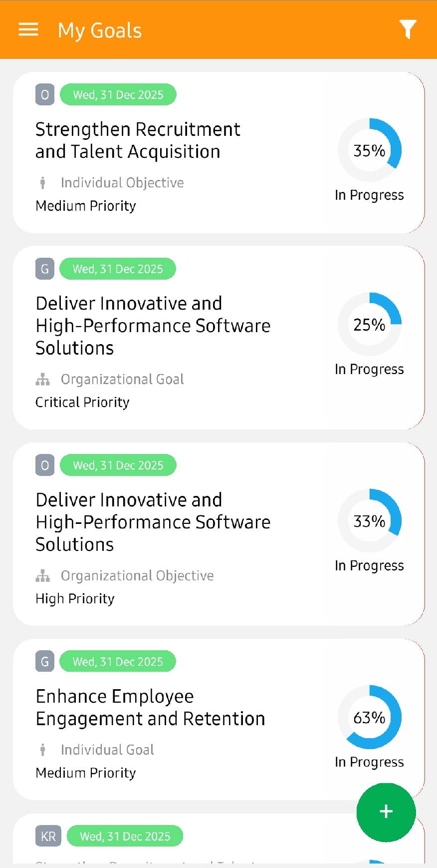437x868 pixels.
Task: Open the Critical Priority Deliver Innovative goal
Action: click(x=153, y=326)
